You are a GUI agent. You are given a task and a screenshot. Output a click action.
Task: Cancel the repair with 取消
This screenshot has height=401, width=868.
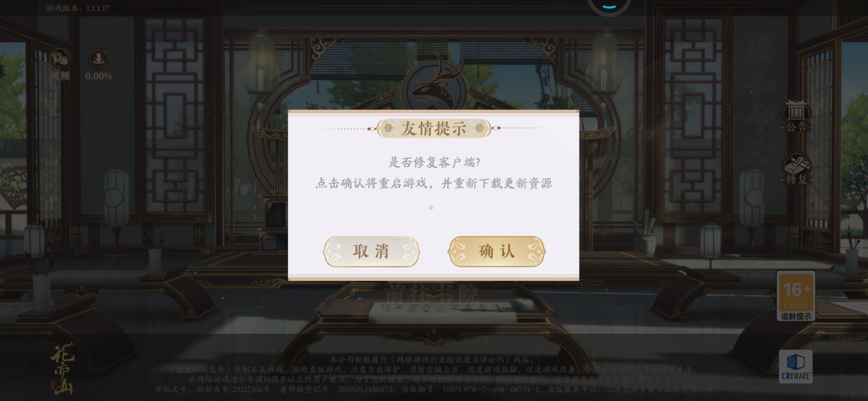(371, 251)
